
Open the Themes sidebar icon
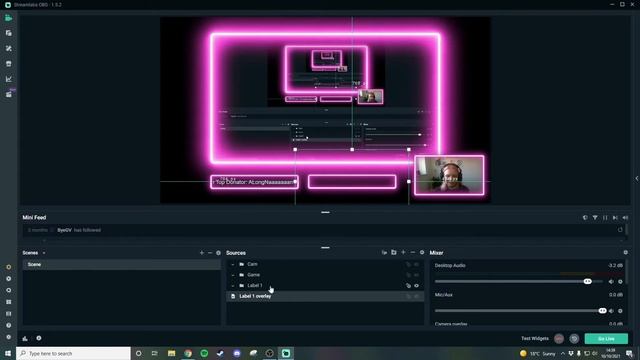[x=9, y=48]
